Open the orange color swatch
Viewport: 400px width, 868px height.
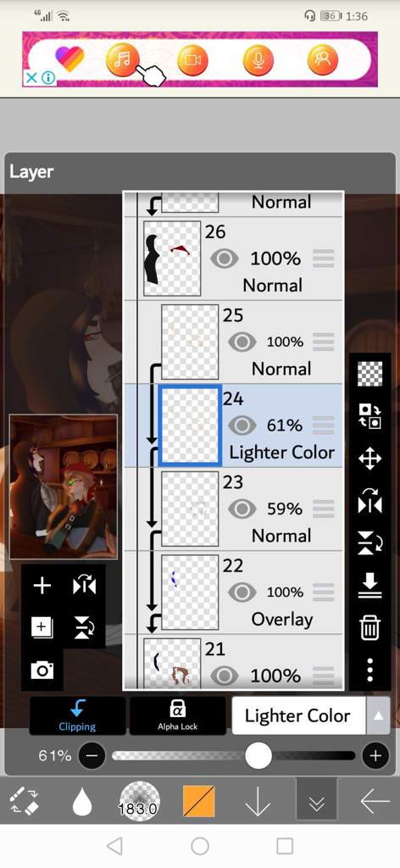198,802
